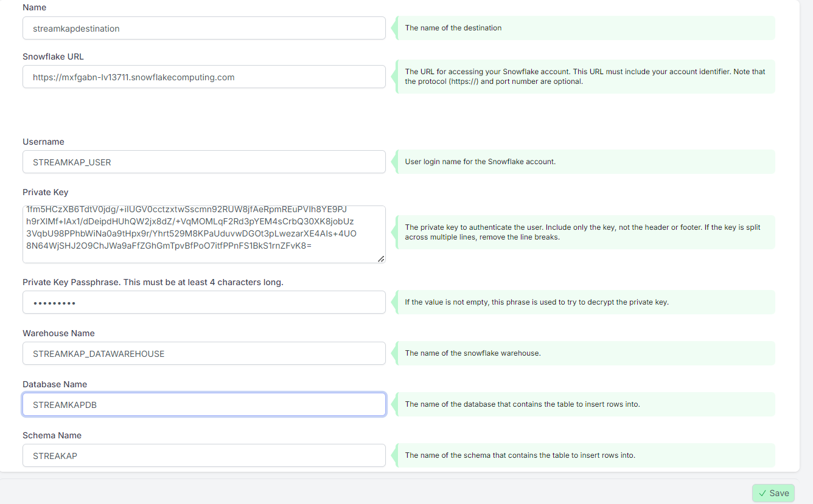Click the 'Private Key' label

pos(46,192)
